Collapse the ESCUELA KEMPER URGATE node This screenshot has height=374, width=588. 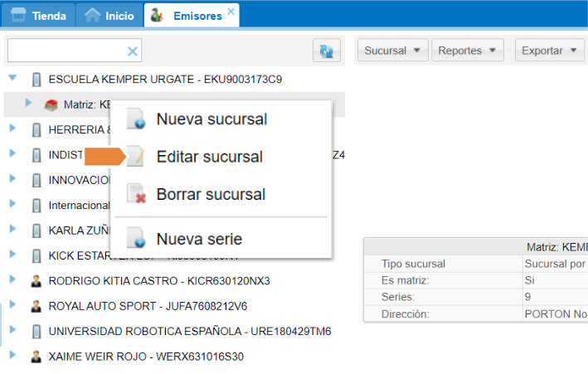click(12, 79)
